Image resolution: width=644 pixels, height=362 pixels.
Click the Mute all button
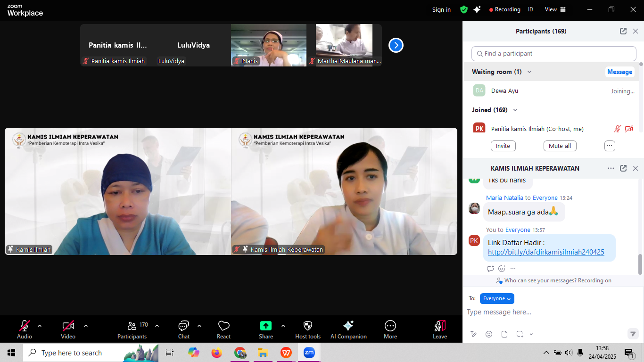[x=560, y=146]
